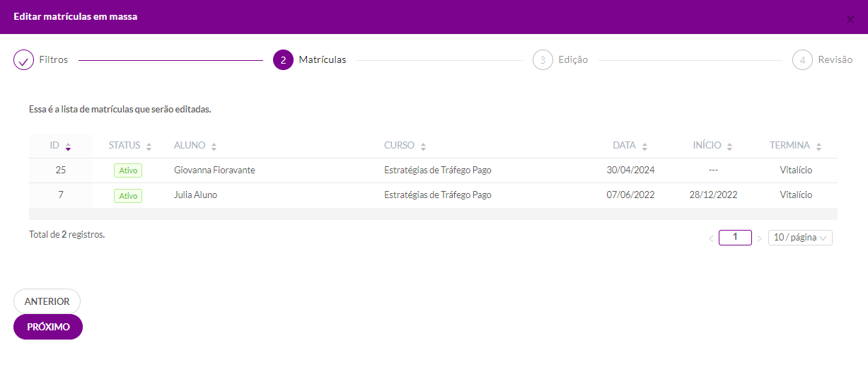This screenshot has width=868, height=365.
Task: Click the STATUS column header text
Action: pos(125,146)
